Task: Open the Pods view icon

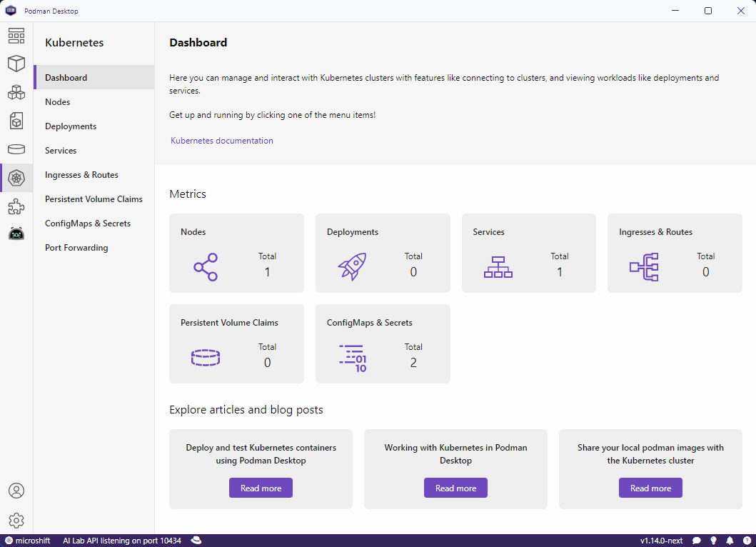Action: coord(16,92)
